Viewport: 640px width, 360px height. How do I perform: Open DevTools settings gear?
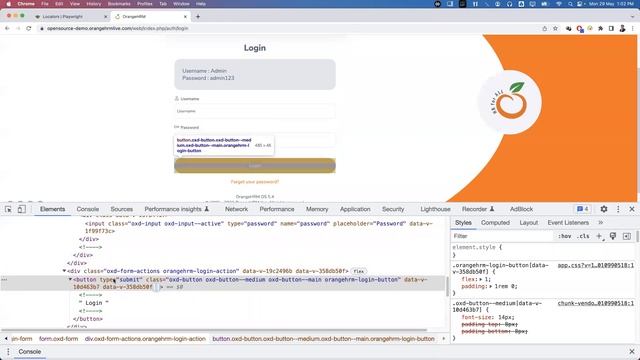(x=604, y=209)
